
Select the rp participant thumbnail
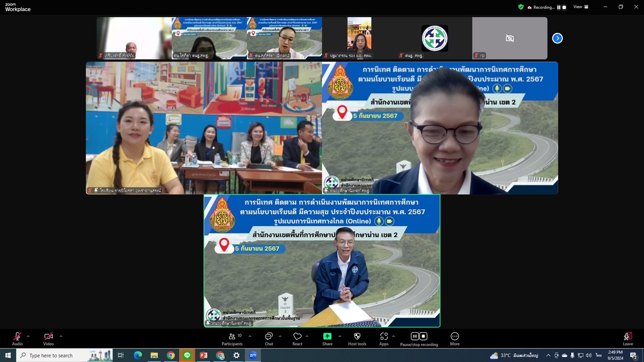click(x=510, y=38)
